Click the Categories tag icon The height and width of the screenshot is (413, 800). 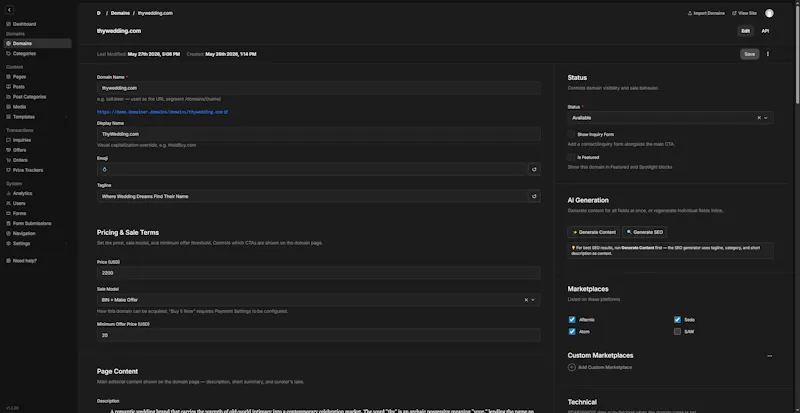click(8, 54)
